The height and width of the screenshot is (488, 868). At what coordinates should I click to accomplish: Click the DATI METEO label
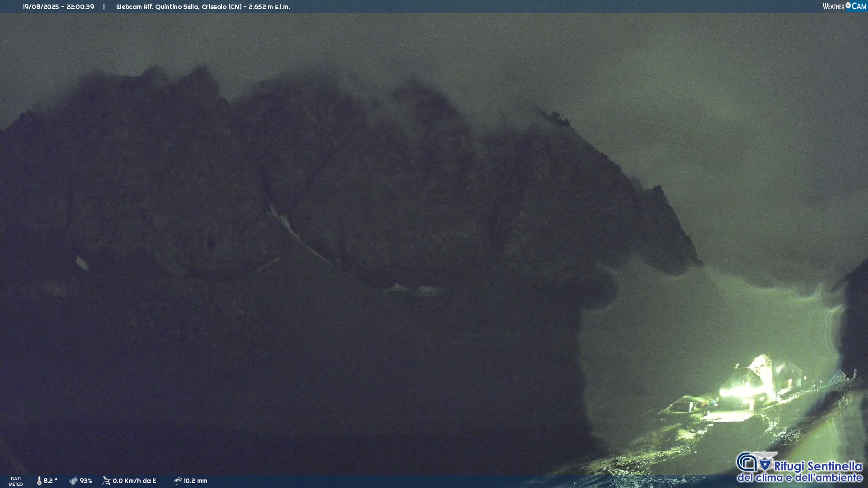[x=16, y=481]
